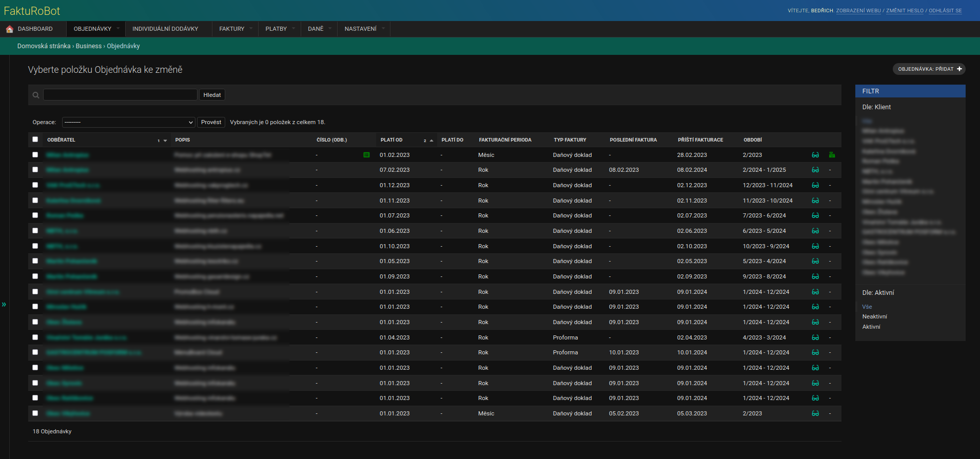
Task: Click the Dashboard home icon
Action: (9, 29)
